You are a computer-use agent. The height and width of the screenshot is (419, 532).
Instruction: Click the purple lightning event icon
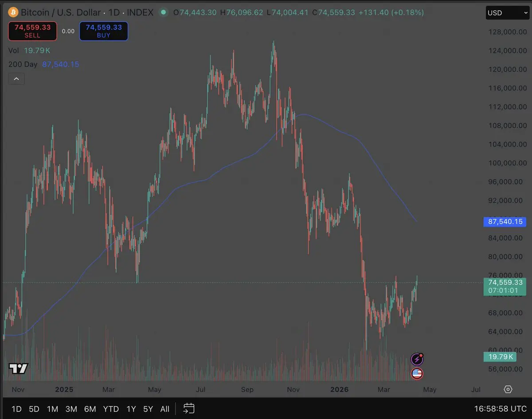coord(417,359)
